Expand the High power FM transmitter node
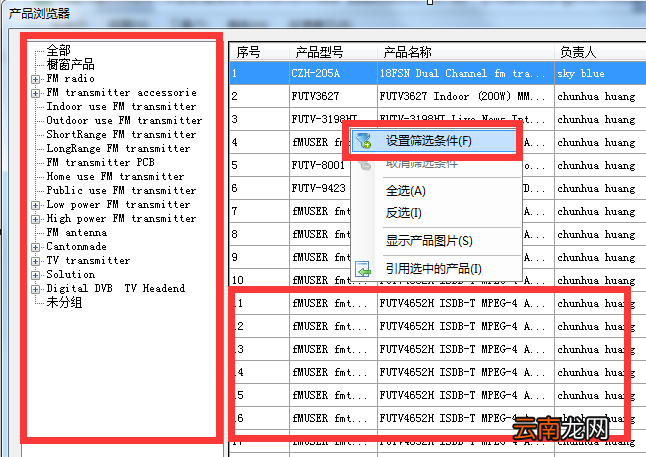Screen dimensions: 646x457 pos(35,219)
